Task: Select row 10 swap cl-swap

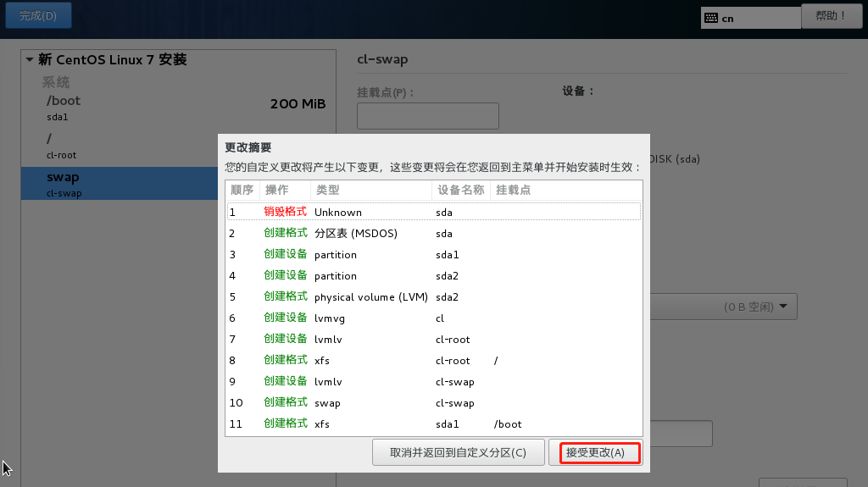Action: coord(434,403)
